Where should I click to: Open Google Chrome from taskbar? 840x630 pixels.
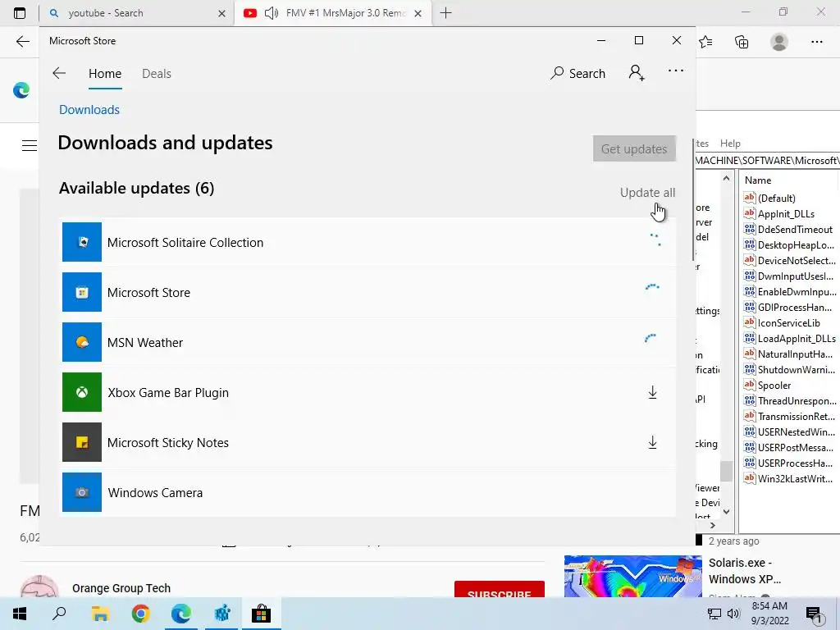pyautogui.click(x=140, y=614)
